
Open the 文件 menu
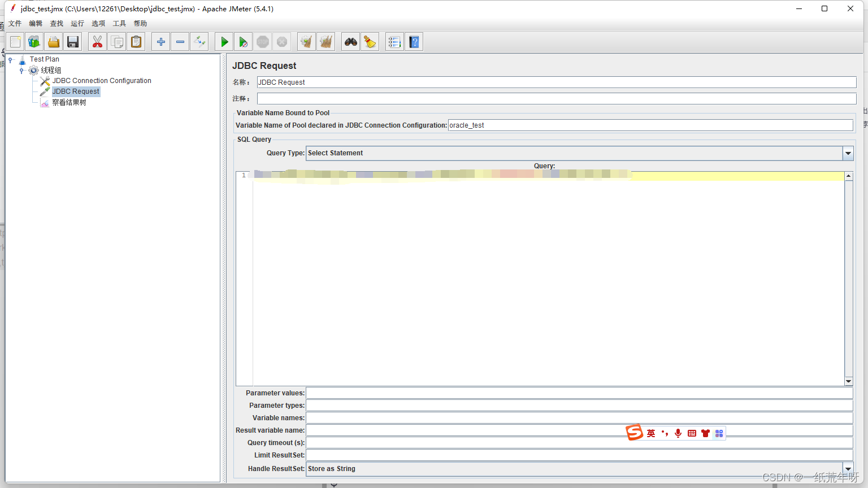coord(15,24)
